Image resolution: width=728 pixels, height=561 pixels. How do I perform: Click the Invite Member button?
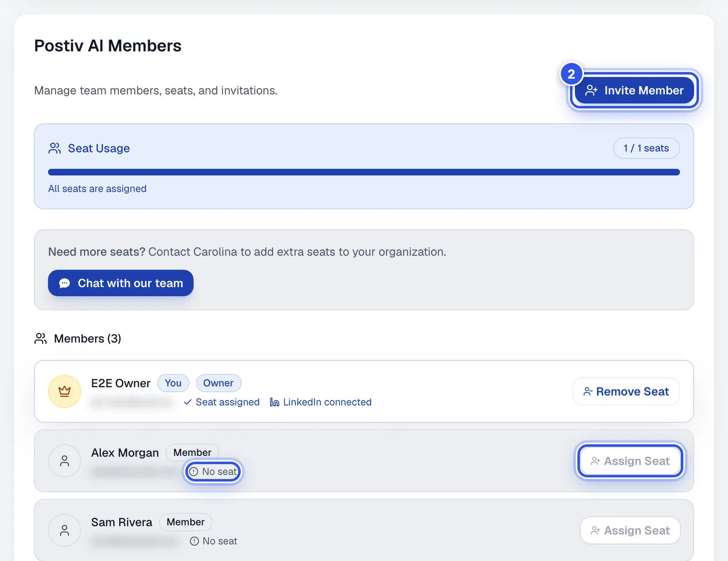click(634, 90)
